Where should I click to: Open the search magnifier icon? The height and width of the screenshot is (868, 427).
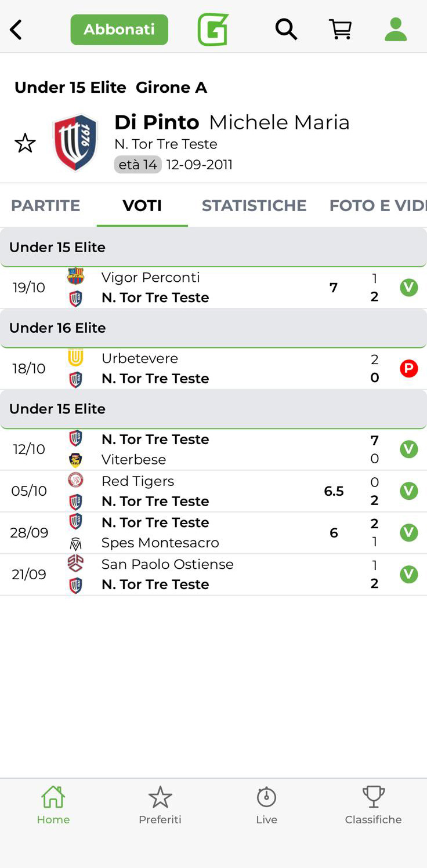click(x=285, y=29)
